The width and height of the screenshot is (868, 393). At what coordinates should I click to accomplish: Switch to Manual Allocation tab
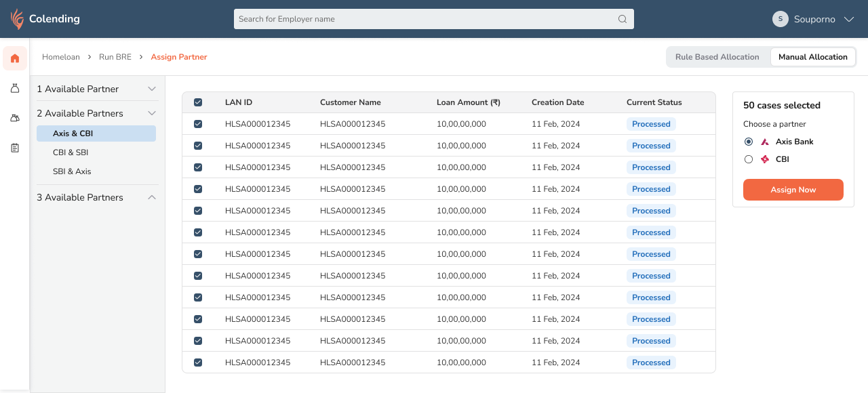pos(813,57)
